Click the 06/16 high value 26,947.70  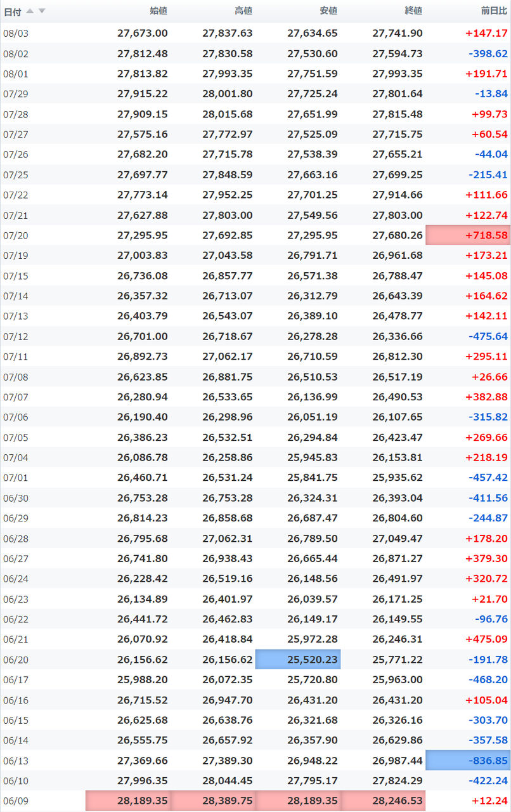pyautogui.click(x=228, y=702)
